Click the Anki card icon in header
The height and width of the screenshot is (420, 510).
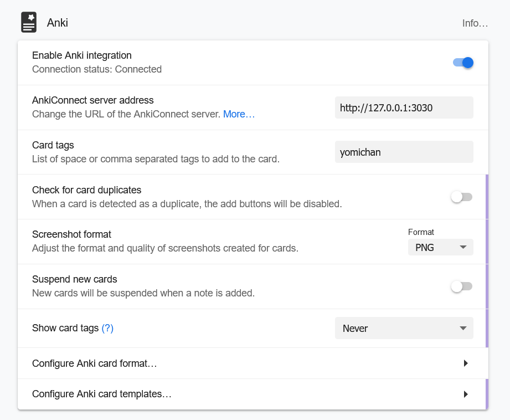click(x=29, y=23)
